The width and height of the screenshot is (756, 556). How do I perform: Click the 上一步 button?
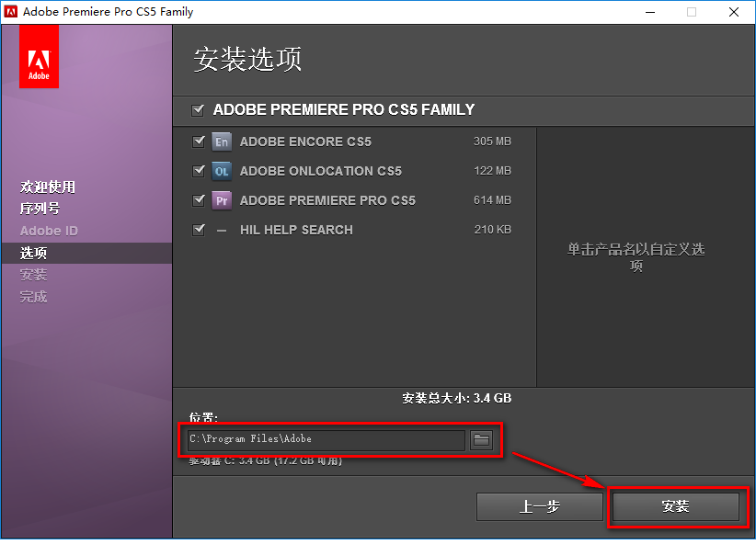(x=539, y=506)
